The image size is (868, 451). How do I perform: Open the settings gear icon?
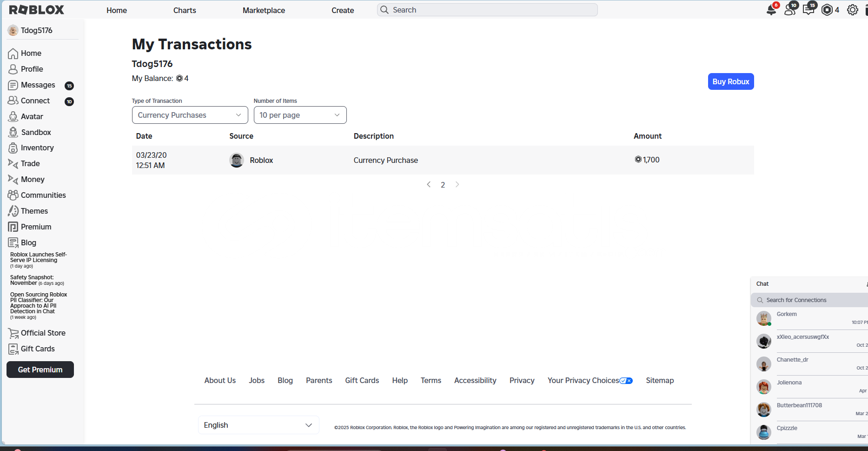tap(852, 10)
